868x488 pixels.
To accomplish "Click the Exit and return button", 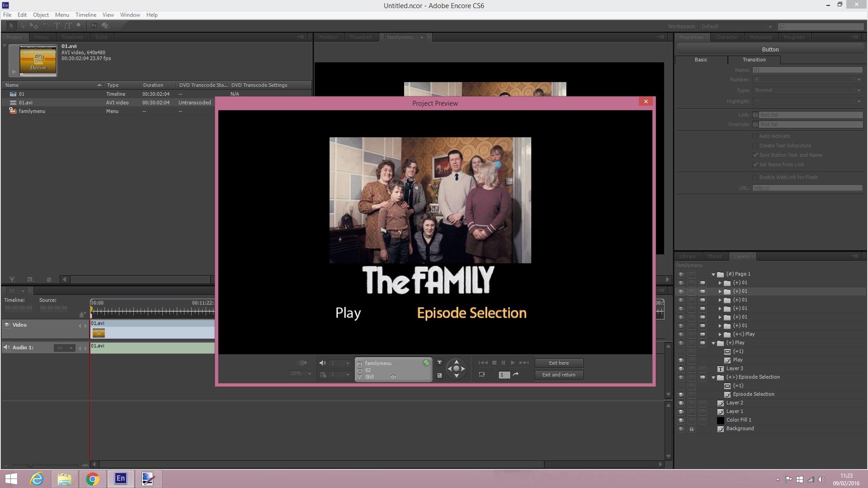I will 559,375.
